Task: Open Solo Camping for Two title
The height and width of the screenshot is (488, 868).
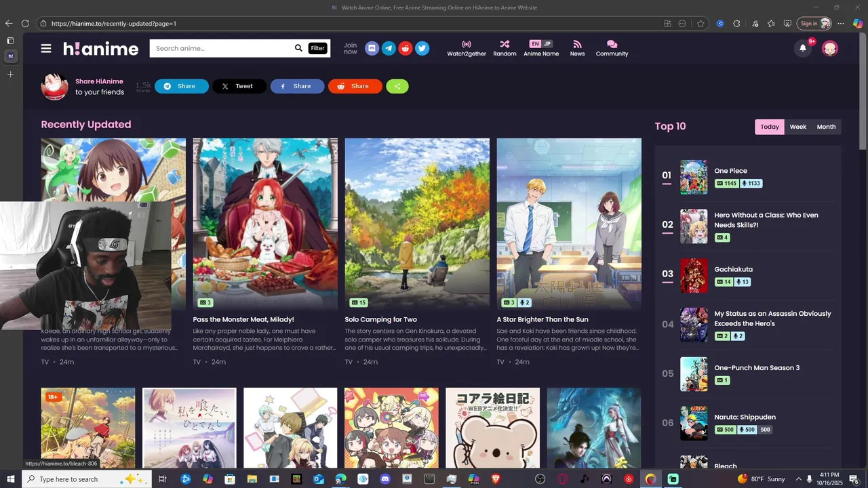Action: coord(381,319)
